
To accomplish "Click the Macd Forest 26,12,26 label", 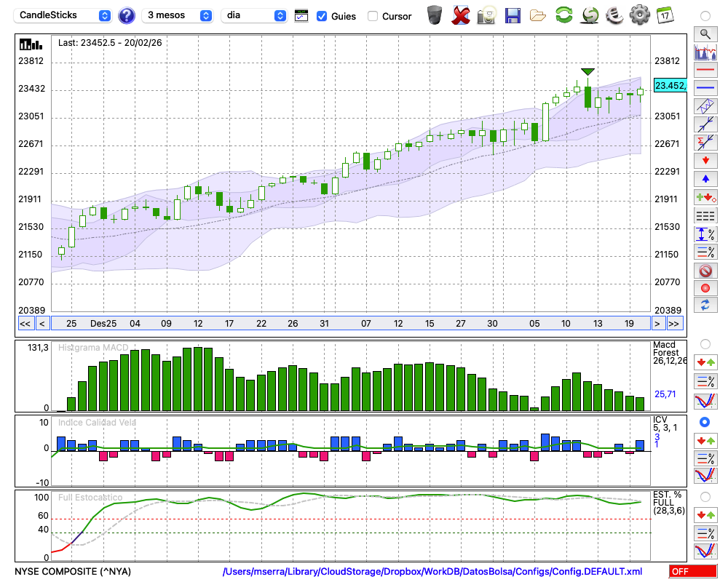I will click(x=670, y=353).
